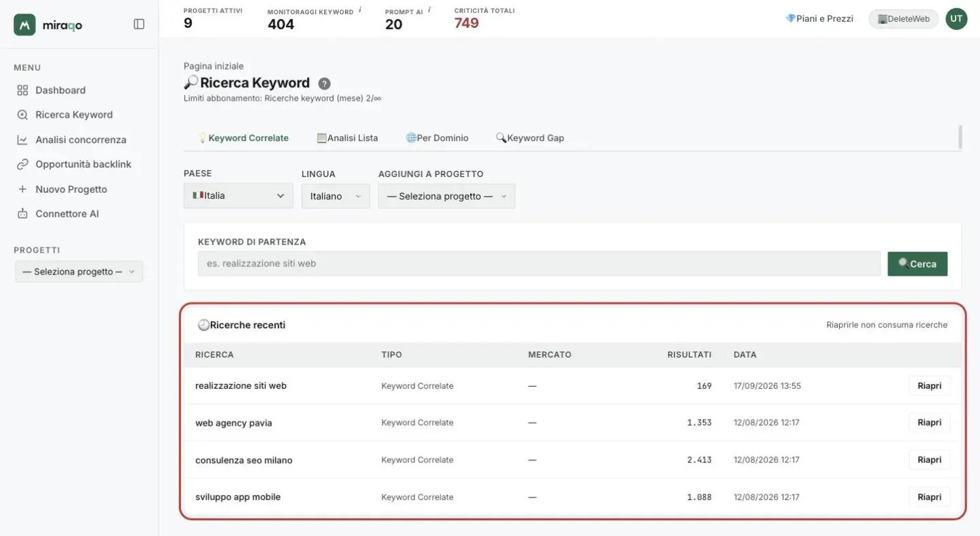Open the Connettore AI robot icon

click(22, 214)
